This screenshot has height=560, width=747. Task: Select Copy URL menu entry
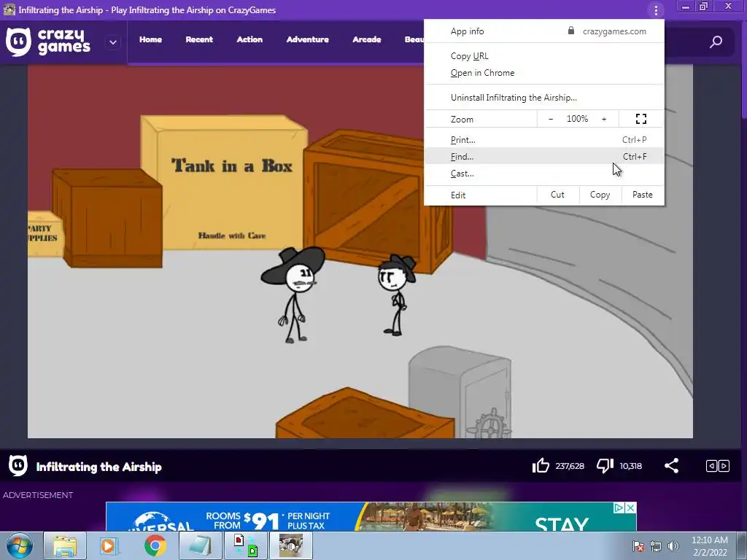pos(544,55)
